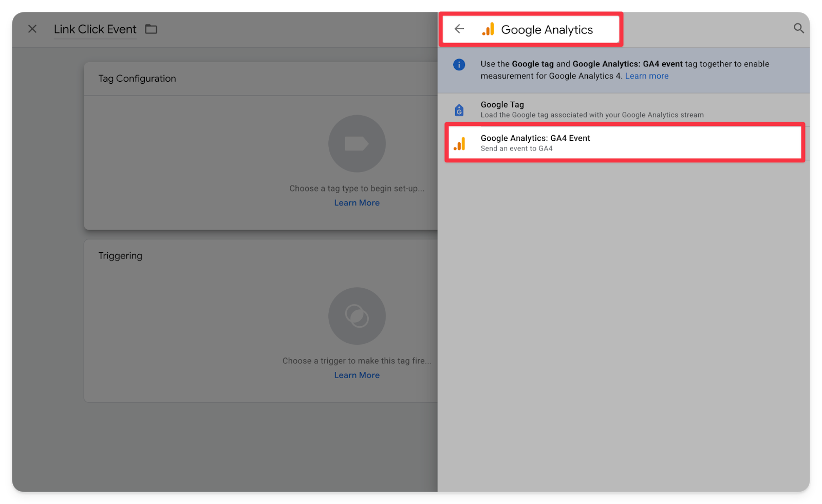Select the Google Tag title text

(502, 105)
